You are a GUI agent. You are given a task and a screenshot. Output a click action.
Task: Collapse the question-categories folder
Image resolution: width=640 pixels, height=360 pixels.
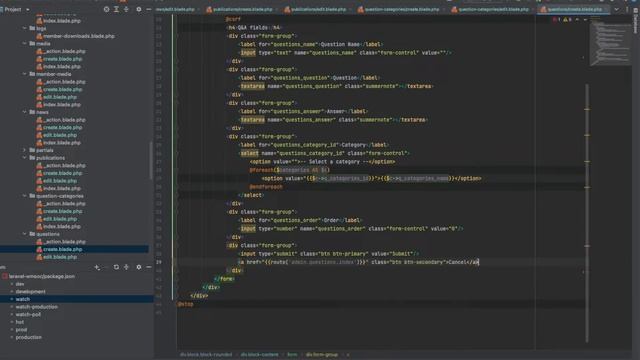coord(24,196)
